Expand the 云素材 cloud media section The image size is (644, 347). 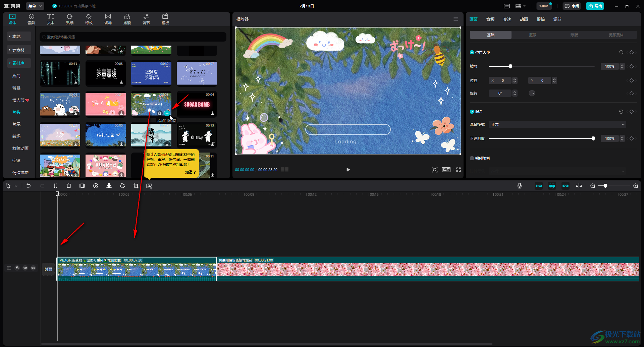pyautogui.click(x=19, y=50)
